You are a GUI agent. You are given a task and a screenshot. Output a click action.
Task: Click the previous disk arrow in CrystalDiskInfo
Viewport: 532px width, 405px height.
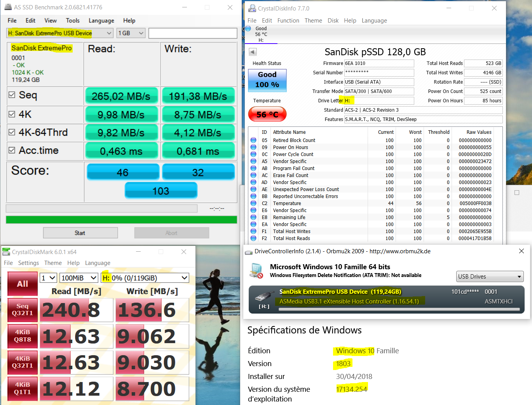pyautogui.click(x=253, y=52)
